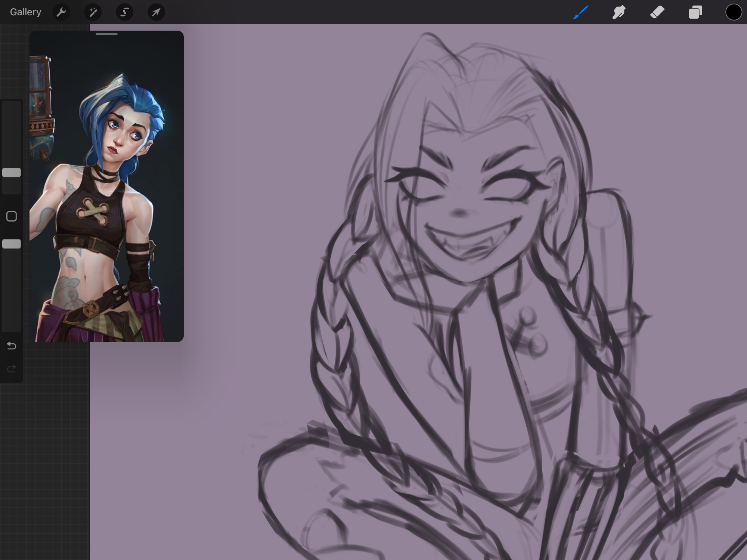Redo the last undone action
Viewport: 747px width, 560px height.
12,369
